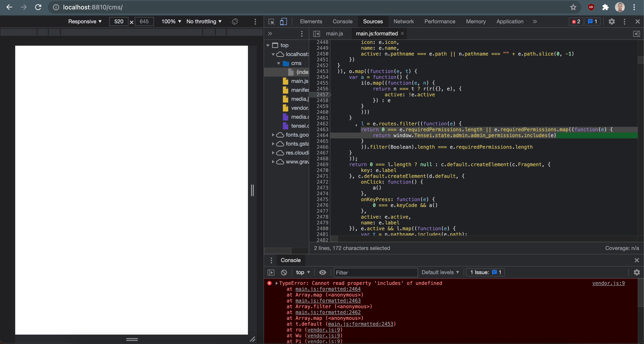The height and width of the screenshot is (344, 644).
Task: Open more tools overflow chevron
Action: pyautogui.click(x=535, y=21)
